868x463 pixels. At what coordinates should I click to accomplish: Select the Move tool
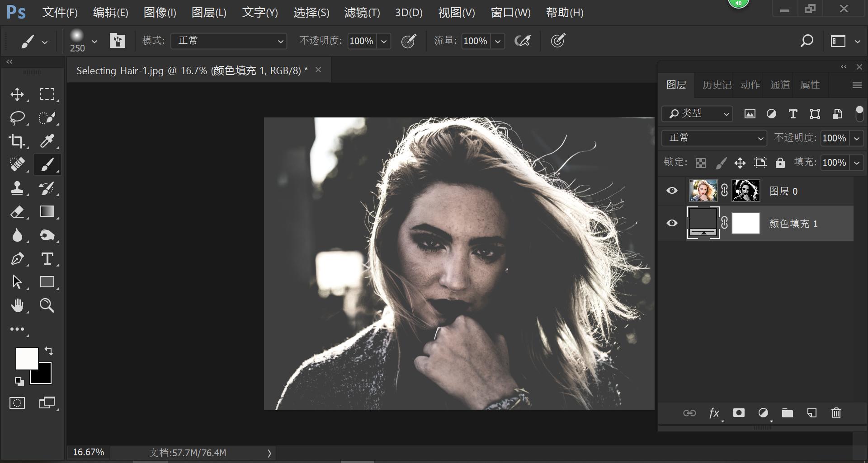click(x=17, y=94)
